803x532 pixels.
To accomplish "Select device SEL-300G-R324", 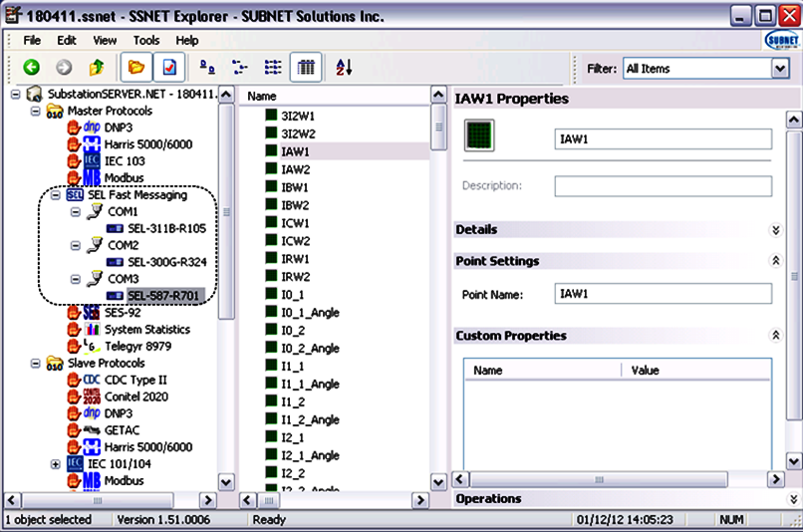I will 167,262.
